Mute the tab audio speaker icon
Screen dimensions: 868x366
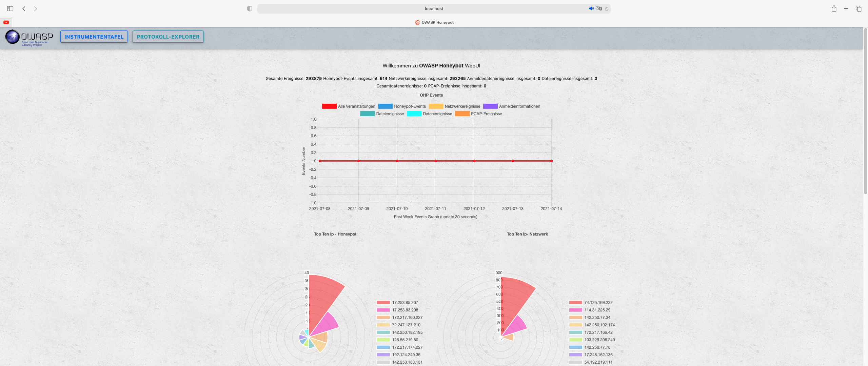point(591,8)
